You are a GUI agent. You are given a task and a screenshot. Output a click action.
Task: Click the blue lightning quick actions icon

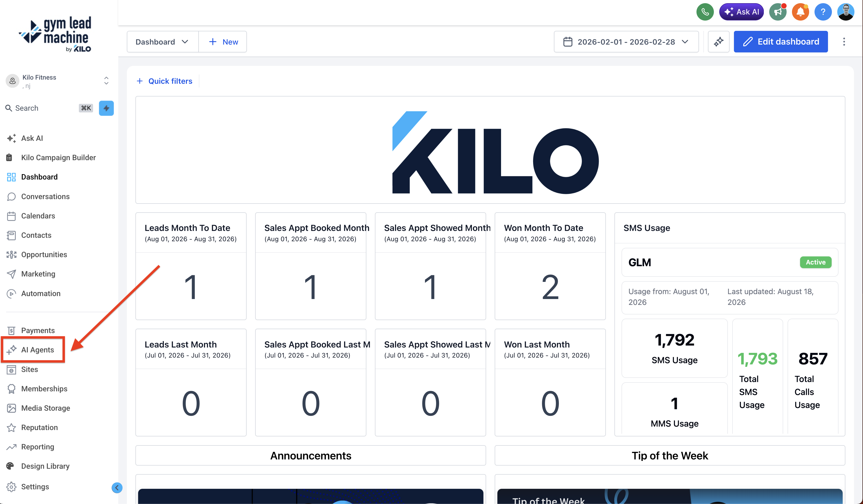tap(106, 108)
